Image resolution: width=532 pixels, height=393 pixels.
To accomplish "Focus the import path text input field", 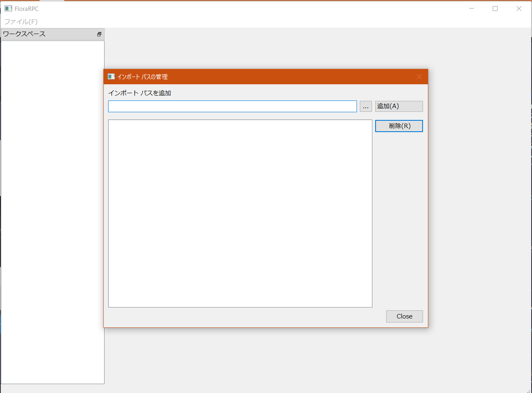I will (232, 107).
